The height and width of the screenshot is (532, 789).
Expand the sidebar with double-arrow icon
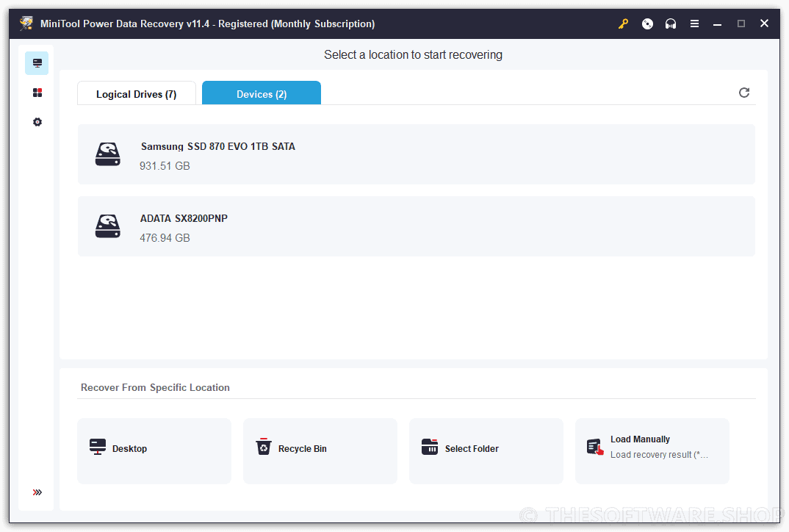pyautogui.click(x=37, y=492)
